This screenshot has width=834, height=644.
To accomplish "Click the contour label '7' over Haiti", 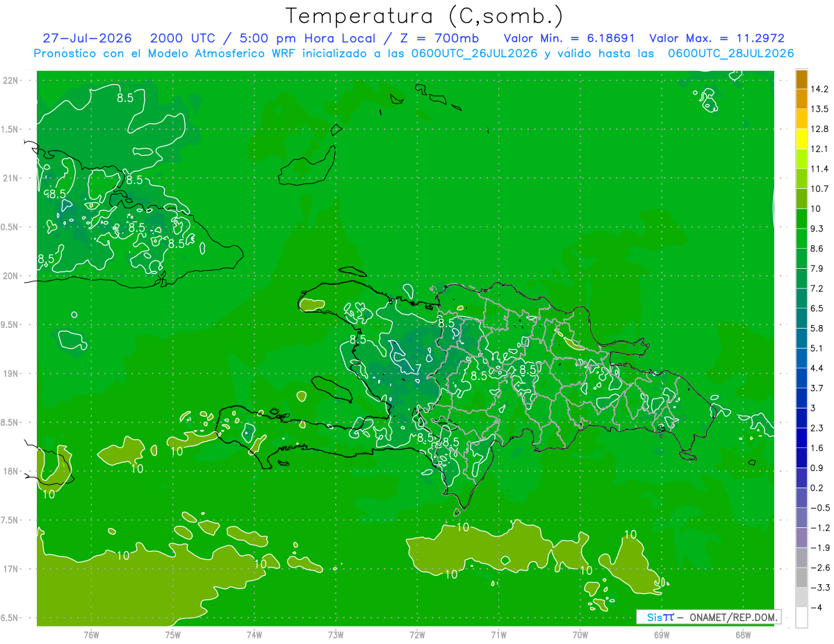I will [418, 368].
